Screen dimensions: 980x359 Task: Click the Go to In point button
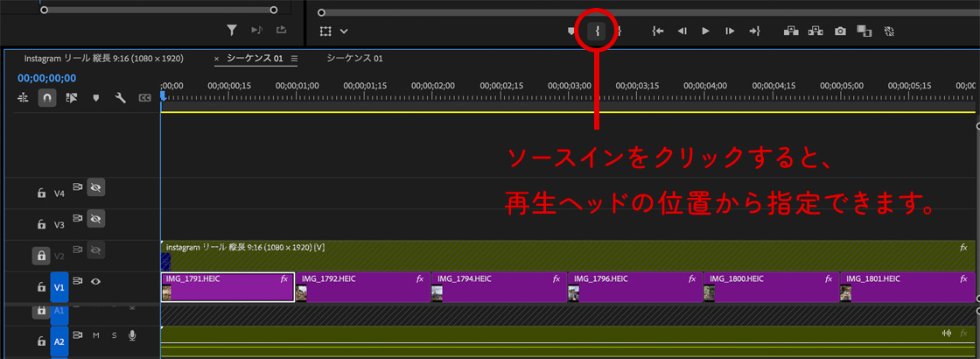point(658,31)
